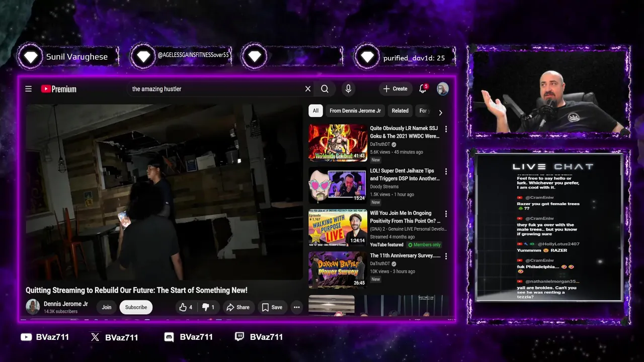Select the Related filter chip
Image resolution: width=644 pixels, height=362 pixels.
(400, 111)
